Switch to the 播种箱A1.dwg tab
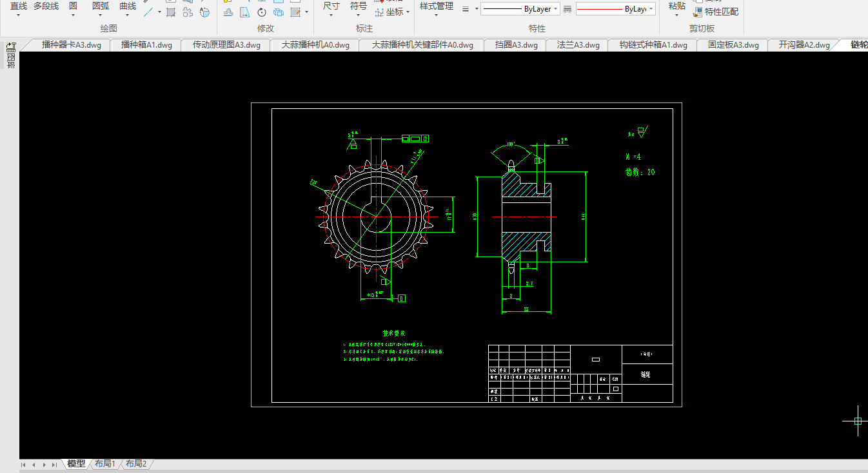This screenshot has height=473, width=868. (146, 45)
